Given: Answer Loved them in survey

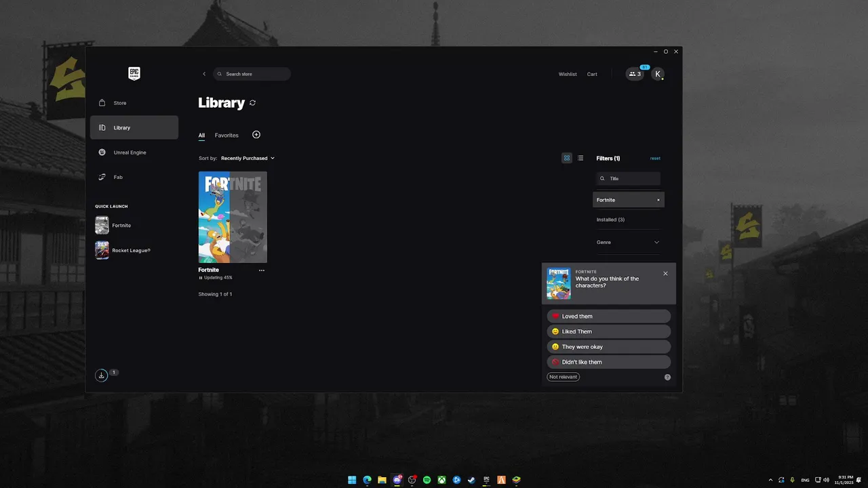Looking at the screenshot, I should point(608,317).
